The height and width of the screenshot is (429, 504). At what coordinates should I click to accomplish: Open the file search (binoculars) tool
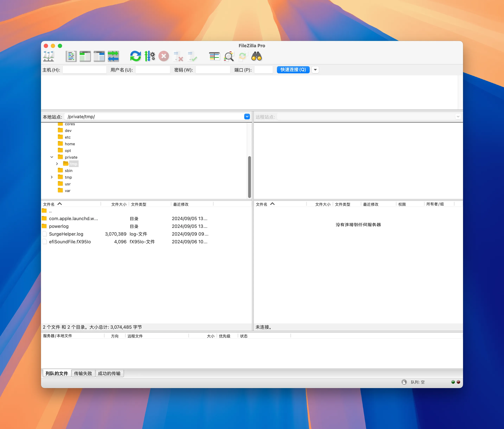tap(257, 56)
